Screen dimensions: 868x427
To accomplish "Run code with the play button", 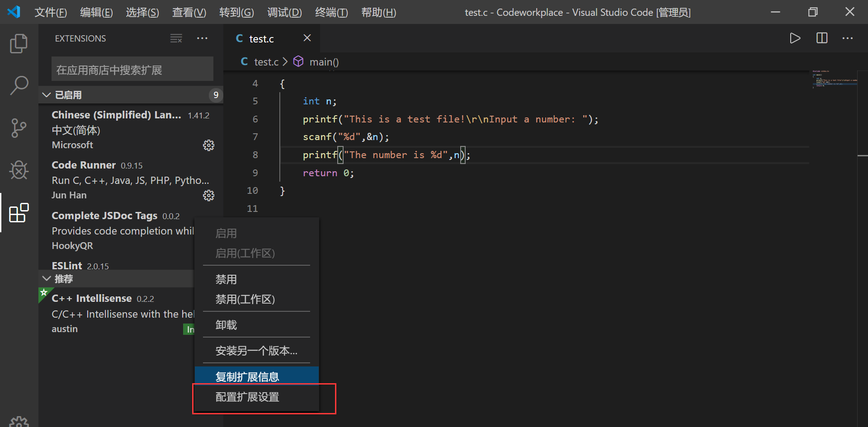I will tap(795, 38).
